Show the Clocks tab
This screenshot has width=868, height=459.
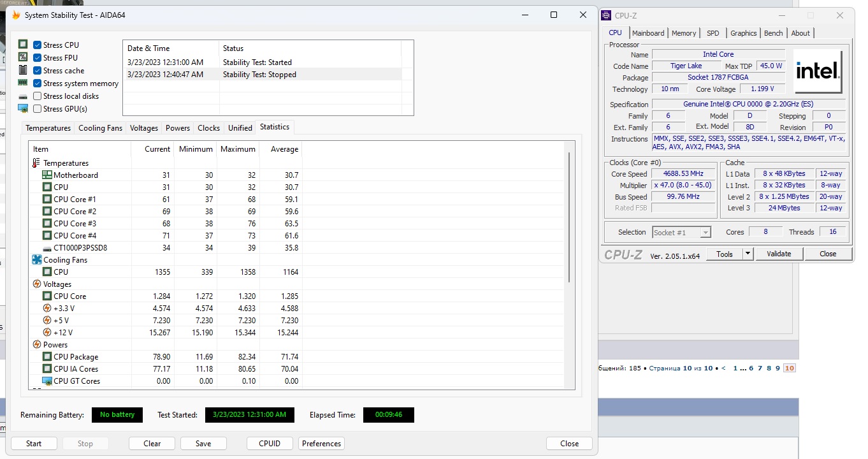pyautogui.click(x=209, y=128)
